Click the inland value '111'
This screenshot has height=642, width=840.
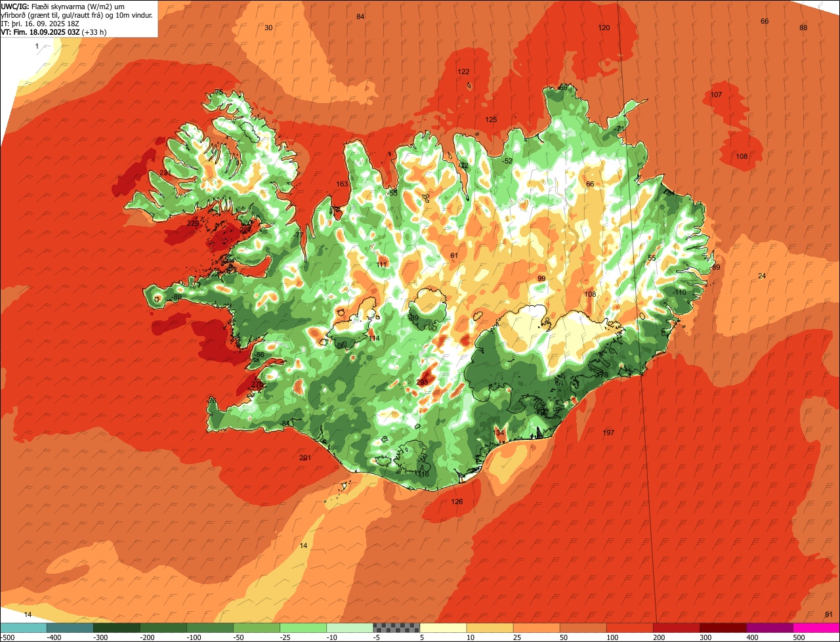coord(382,265)
